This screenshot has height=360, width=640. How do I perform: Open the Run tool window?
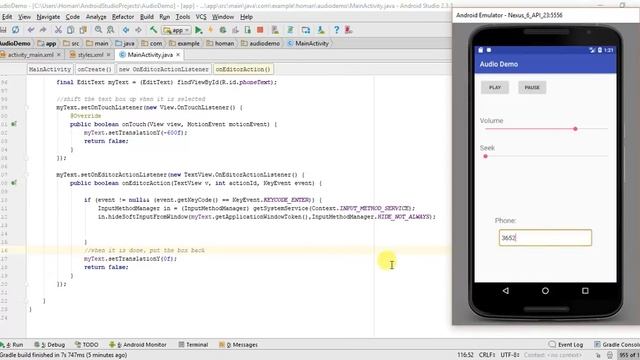click(x=12, y=344)
